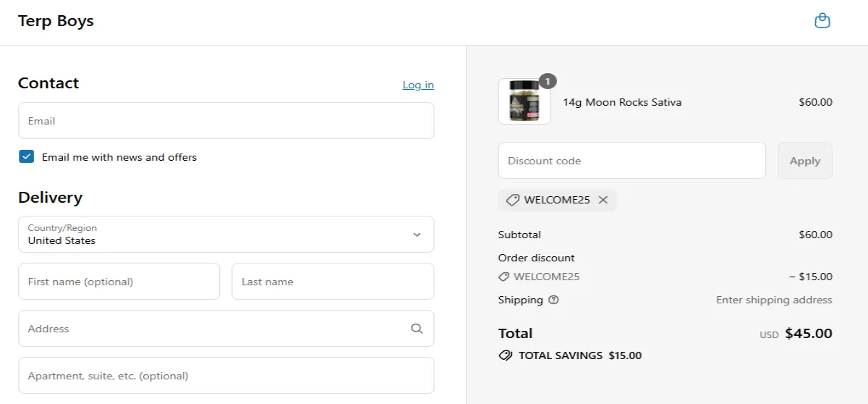Click the 14g Moon Rocks Sativa thumbnail
The height and width of the screenshot is (404, 868).
524,101
